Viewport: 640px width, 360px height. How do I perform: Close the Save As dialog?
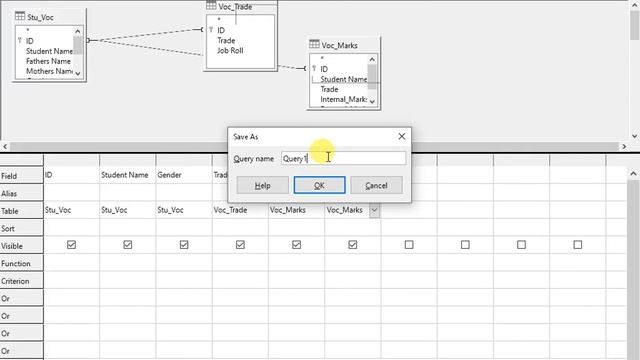(402, 136)
